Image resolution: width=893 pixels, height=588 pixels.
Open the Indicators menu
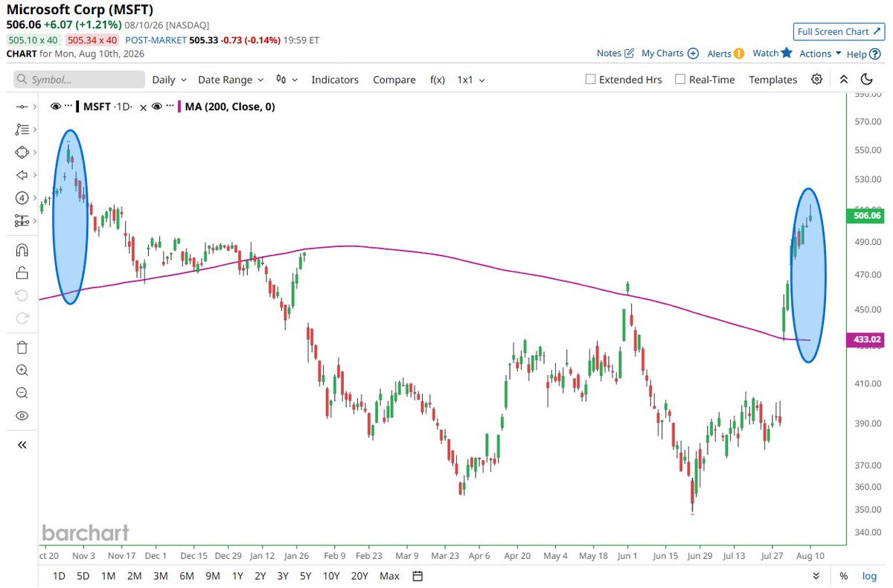(335, 80)
